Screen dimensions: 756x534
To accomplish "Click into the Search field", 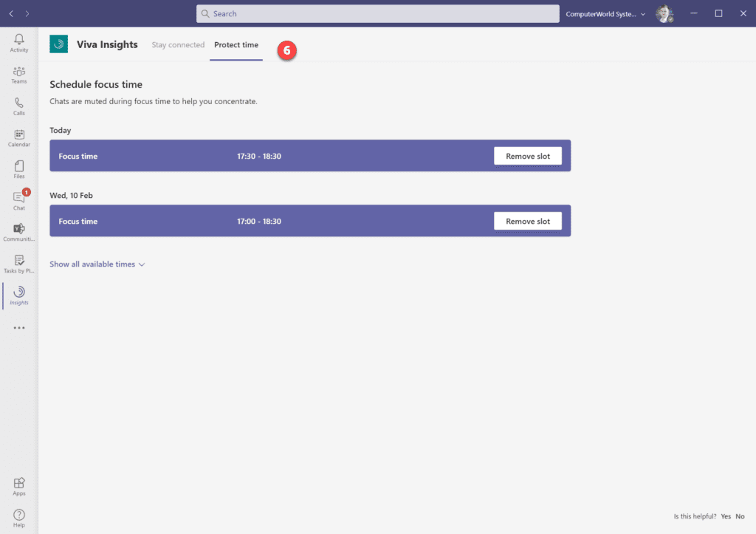I will (377, 13).
